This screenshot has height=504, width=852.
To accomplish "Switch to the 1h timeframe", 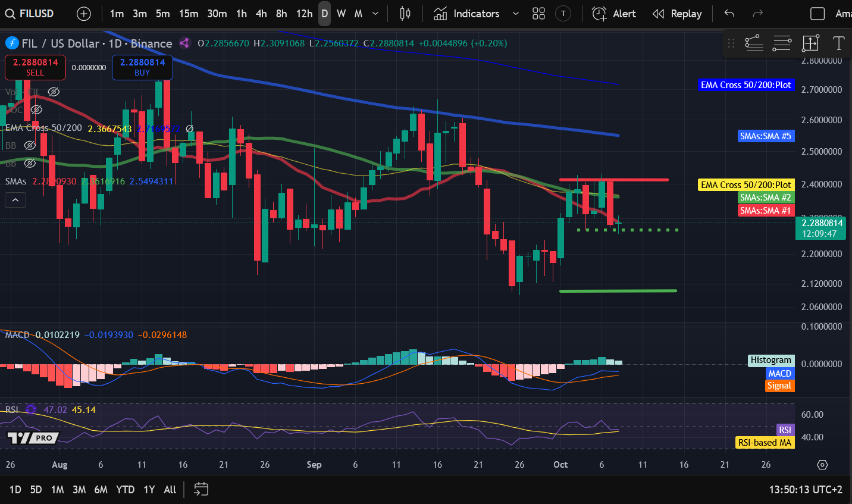I will 241,14.
